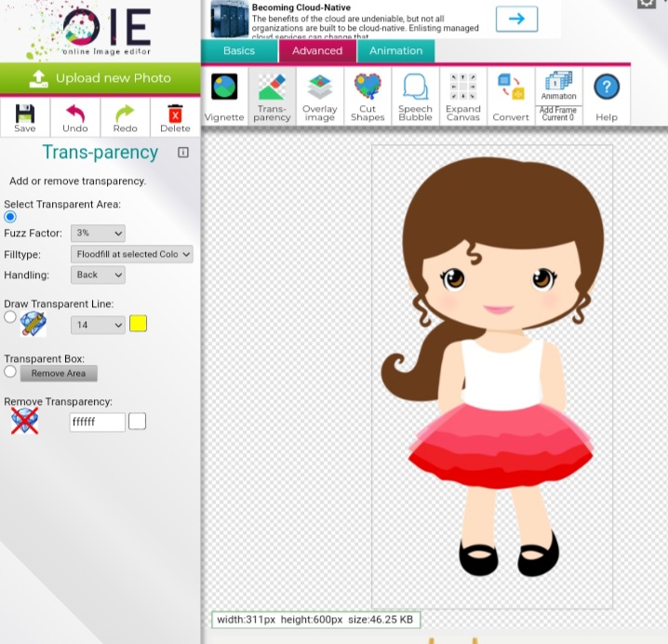Select the Draw Transparent Line radio
The width and height of the screenshot is (668, 644).
coord(10,317)
